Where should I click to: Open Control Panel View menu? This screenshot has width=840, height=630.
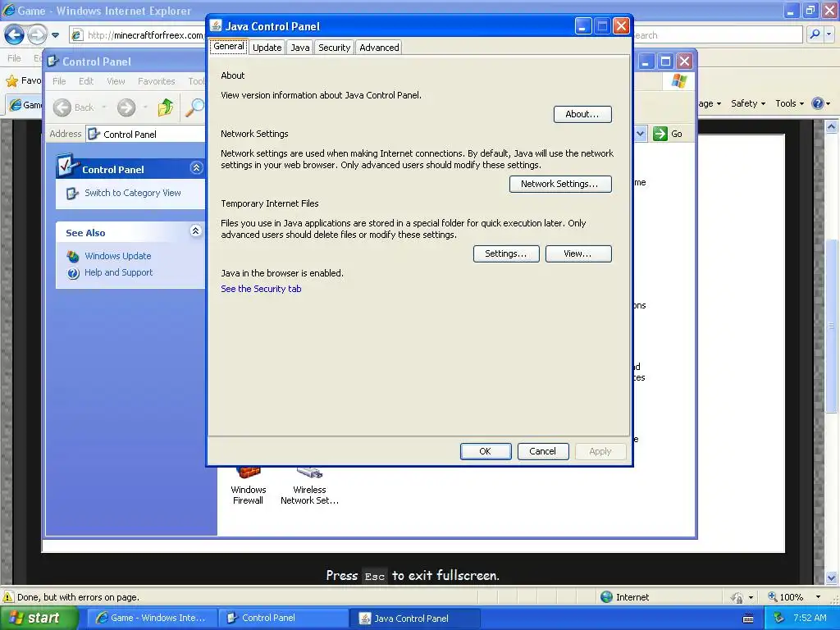click(x=116, y=81)
